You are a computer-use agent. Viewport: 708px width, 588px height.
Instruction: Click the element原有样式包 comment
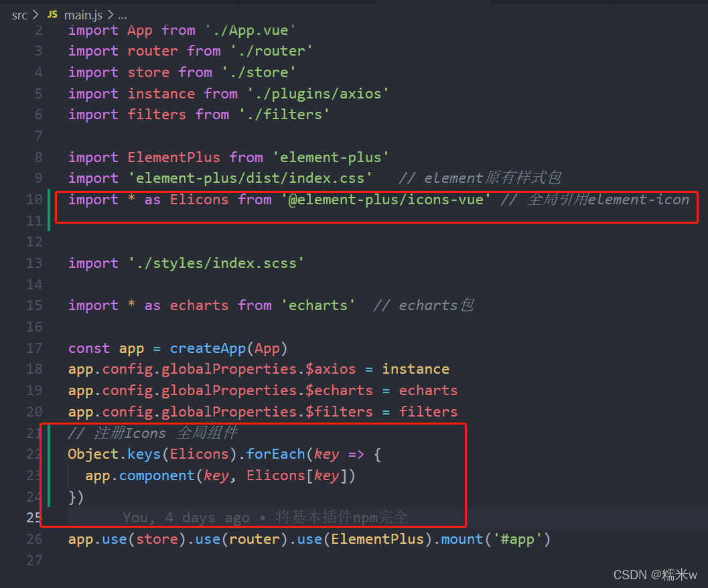(480, 178)
